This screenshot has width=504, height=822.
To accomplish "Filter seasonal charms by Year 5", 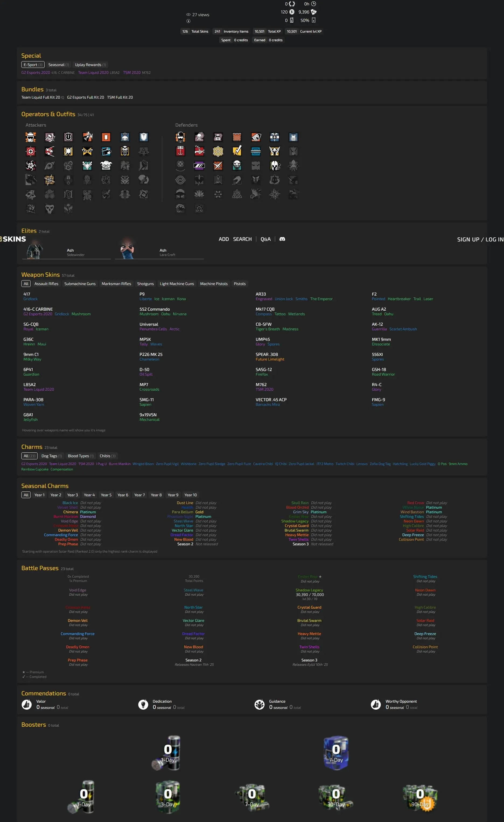I will (x=106, y=495).
